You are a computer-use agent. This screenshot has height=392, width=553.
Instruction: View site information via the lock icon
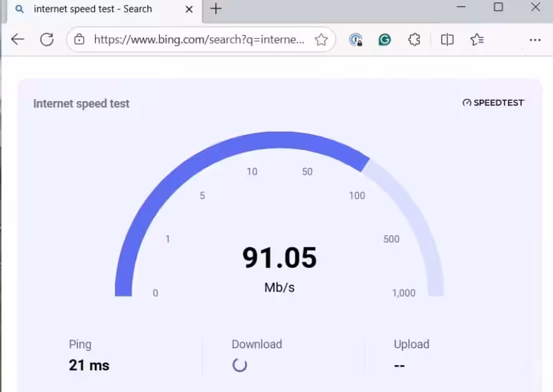click(79, 39)
